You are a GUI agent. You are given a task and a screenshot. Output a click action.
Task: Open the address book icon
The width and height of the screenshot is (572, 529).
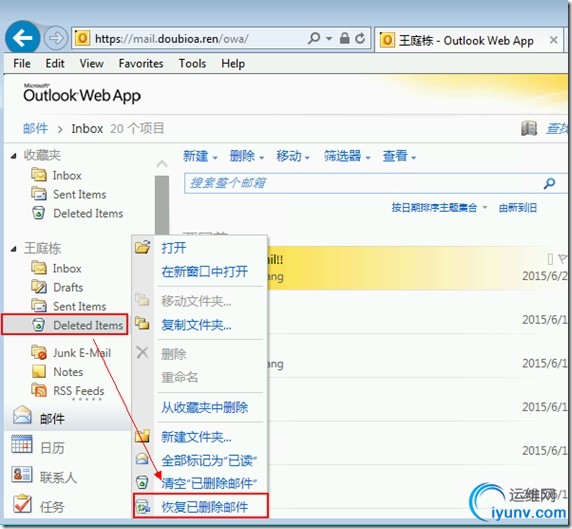coord(529,128)
